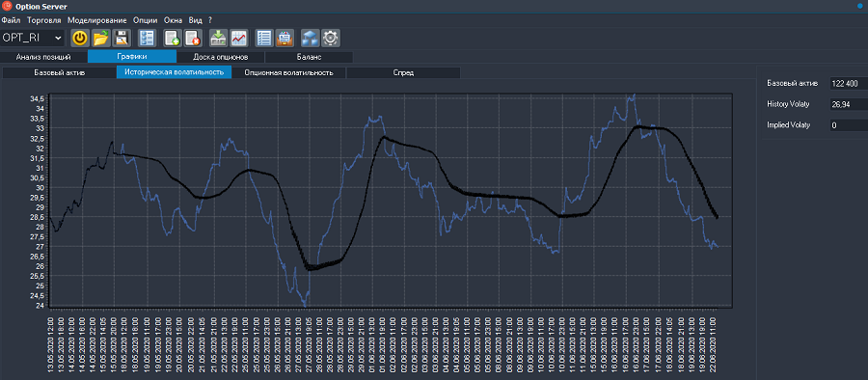Open the Торговля menu

(x=44, y=20)
